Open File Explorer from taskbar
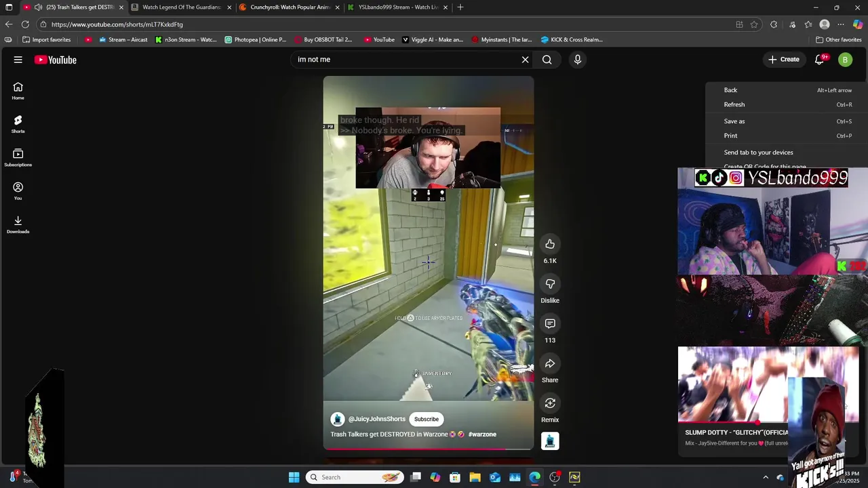 click(x=475, y=477)
